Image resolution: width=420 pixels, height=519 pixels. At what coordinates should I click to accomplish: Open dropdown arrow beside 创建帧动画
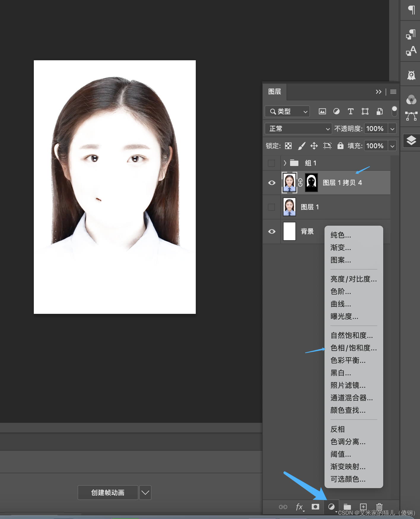(x=145, y=493)
